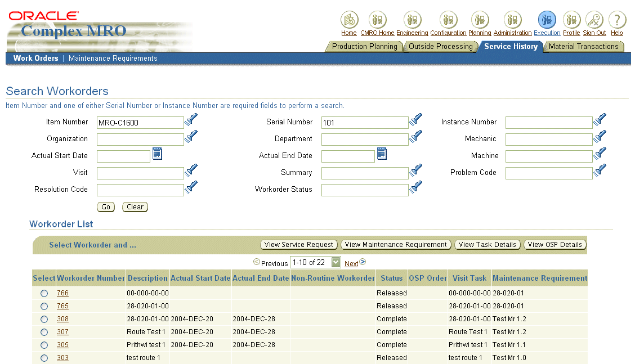Open the Maintenance Requirements subtab
Screen dimensions: 635x364
tap(113, 59)
